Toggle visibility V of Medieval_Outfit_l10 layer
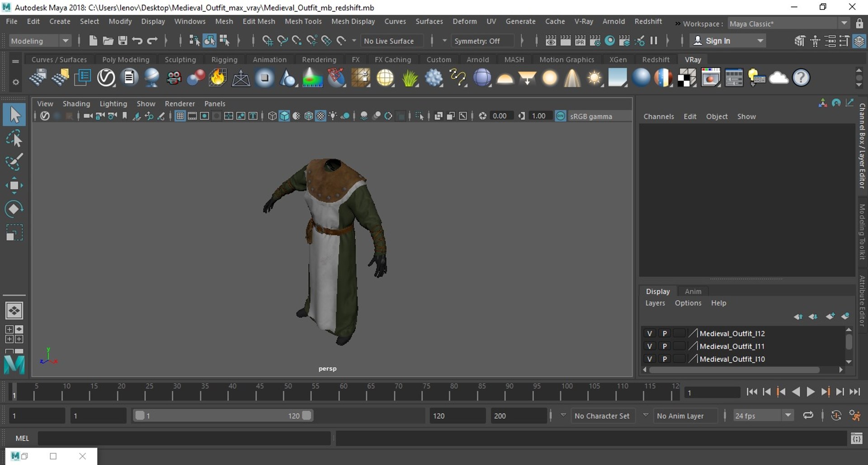The image size is (868, 465). [x=650, y=359]
